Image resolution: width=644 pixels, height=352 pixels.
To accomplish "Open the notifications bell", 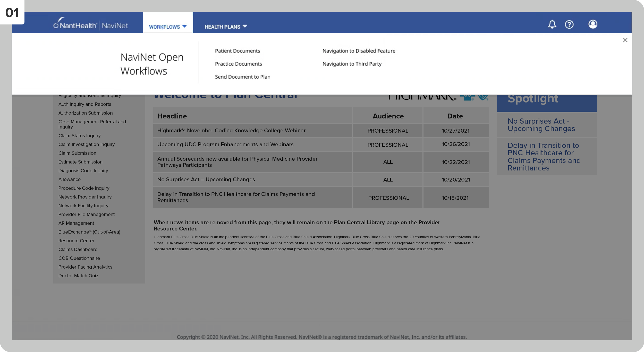I will 552,24.
